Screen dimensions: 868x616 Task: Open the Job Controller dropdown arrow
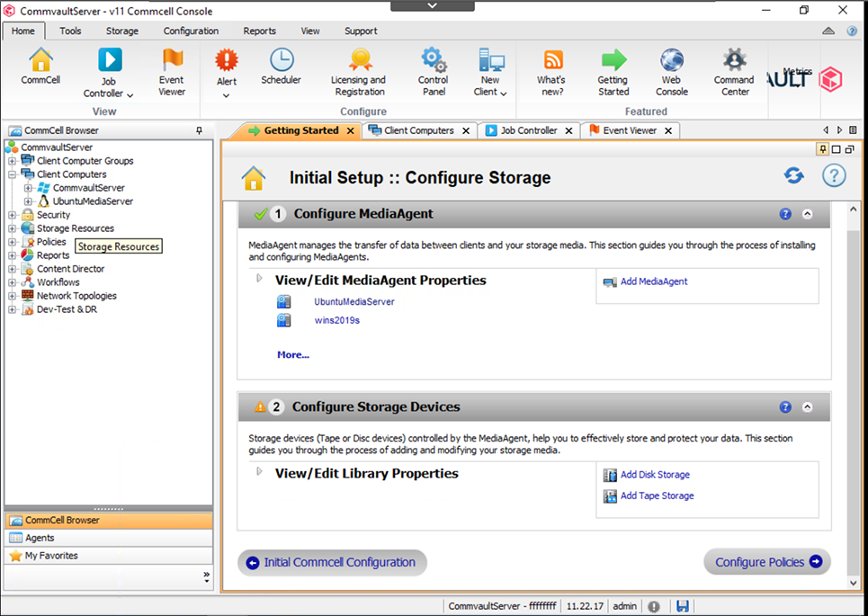(130, 95)
